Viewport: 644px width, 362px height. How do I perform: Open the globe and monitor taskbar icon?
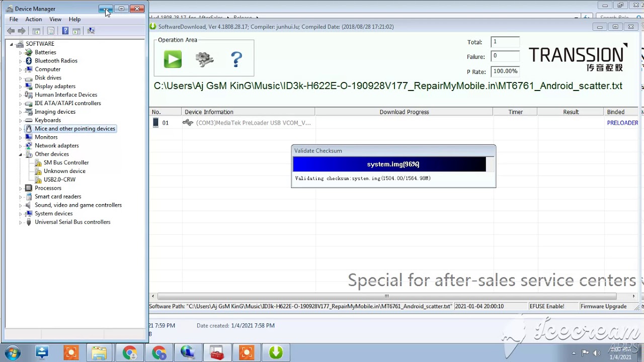[x=188, y=353]
